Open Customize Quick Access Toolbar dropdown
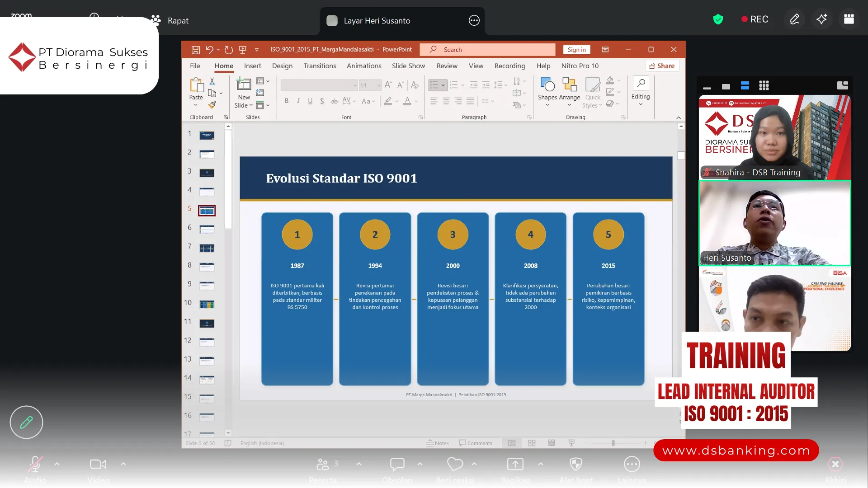 click(x=257, y=50)
